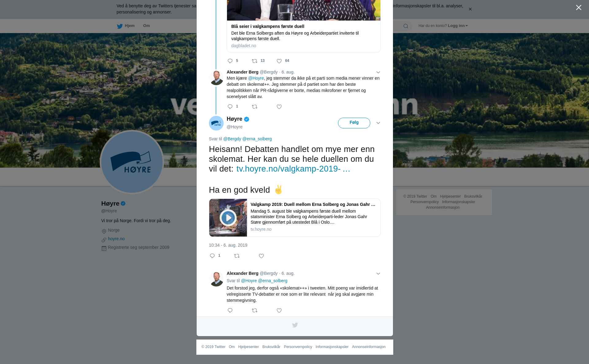This screenshot has height=364, width=589.
Task: Open the tv.hoyre.no/valgkamp-2019 link
Action: (293, 169)
